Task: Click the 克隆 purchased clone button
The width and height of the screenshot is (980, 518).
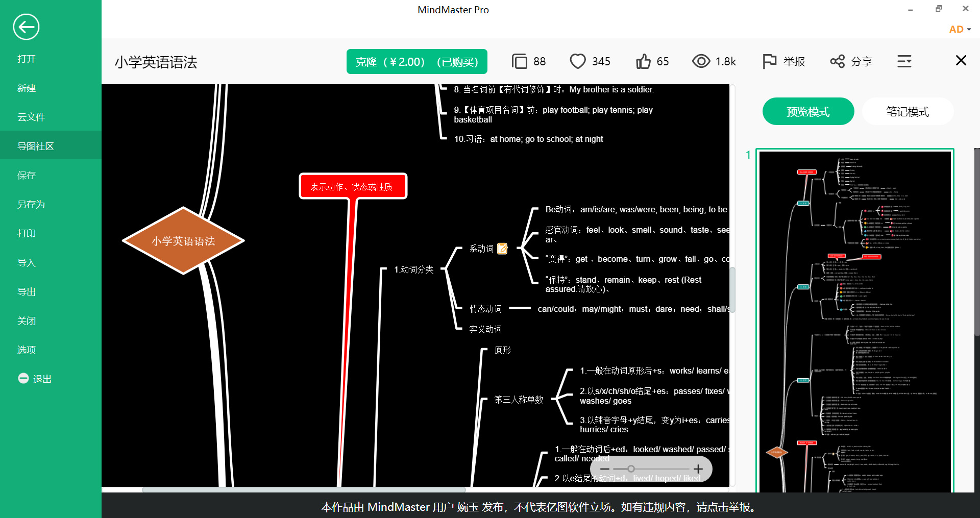Action: click(416, 62)
